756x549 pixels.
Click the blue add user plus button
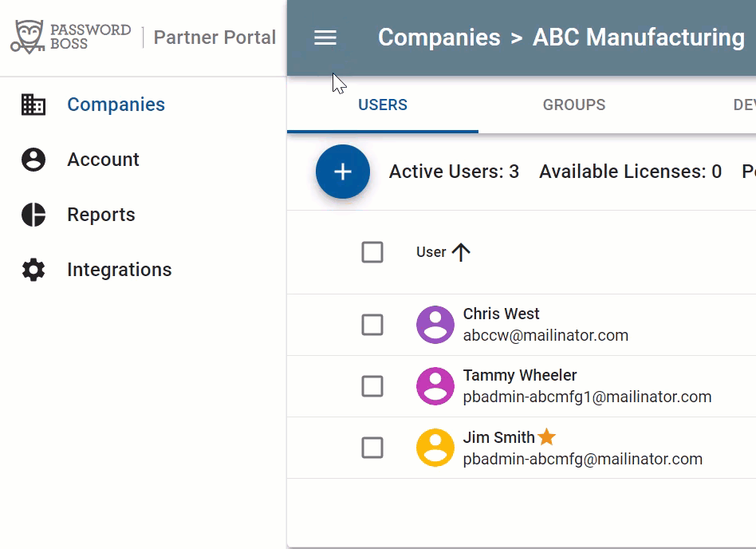pos(343,172)
